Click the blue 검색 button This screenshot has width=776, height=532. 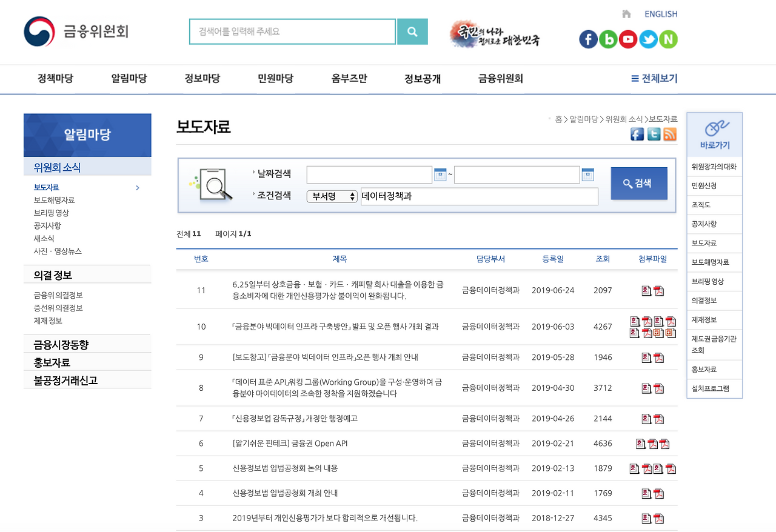point(639,184)
